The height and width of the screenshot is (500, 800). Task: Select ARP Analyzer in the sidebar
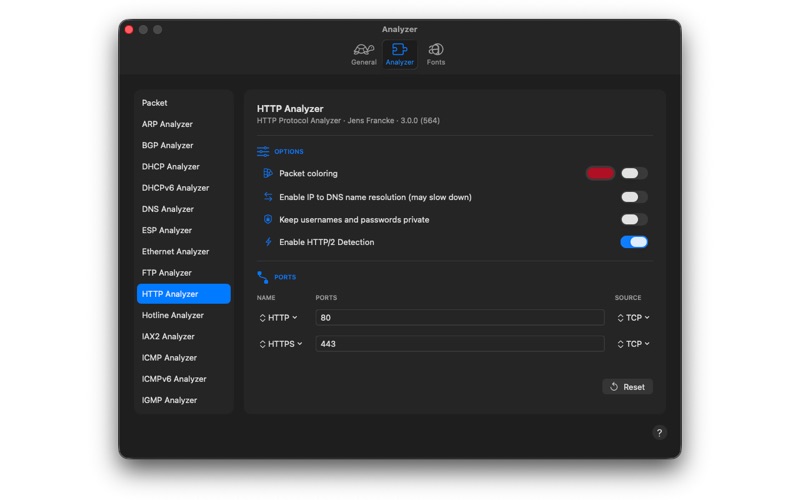point(184,124)
